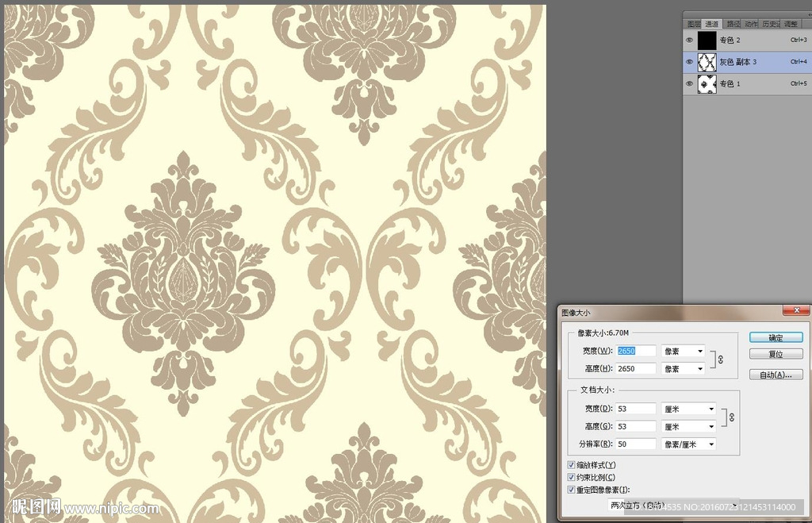Open the 两次立方 resample method dropdown
The image size is (812, 523).
point(674,505)
